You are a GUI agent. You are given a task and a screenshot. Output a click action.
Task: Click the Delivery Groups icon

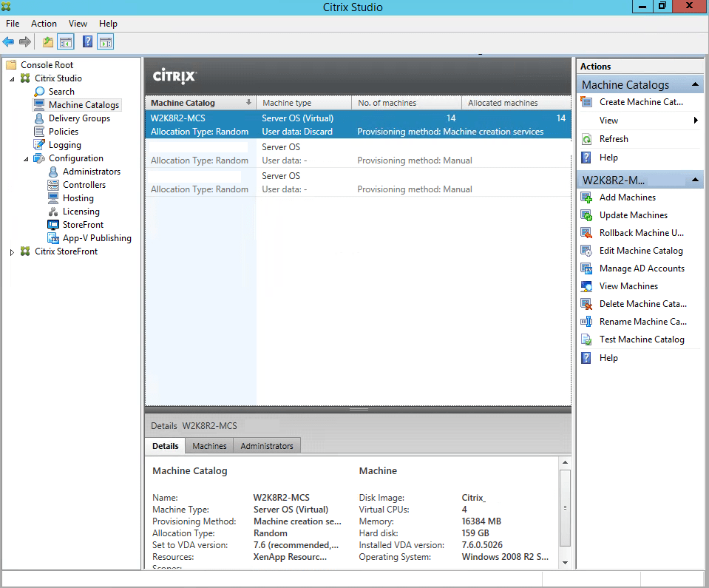pyautogui.click(x=39, y=118)
